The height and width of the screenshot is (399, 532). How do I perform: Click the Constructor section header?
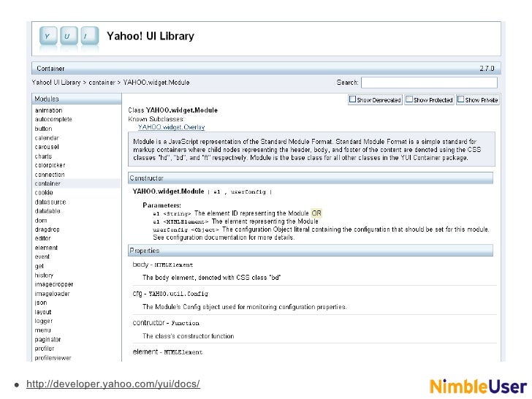pyautogui.click(x=311, y=178)
